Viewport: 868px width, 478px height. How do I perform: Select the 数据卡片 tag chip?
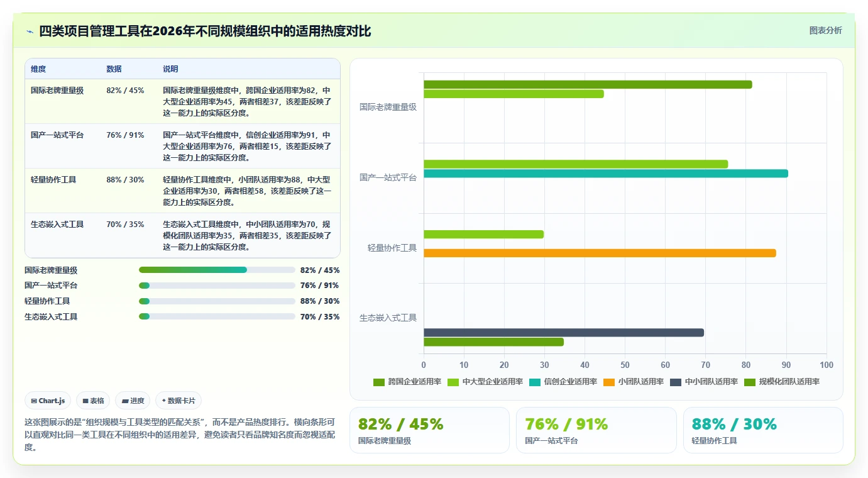(179, 401)
